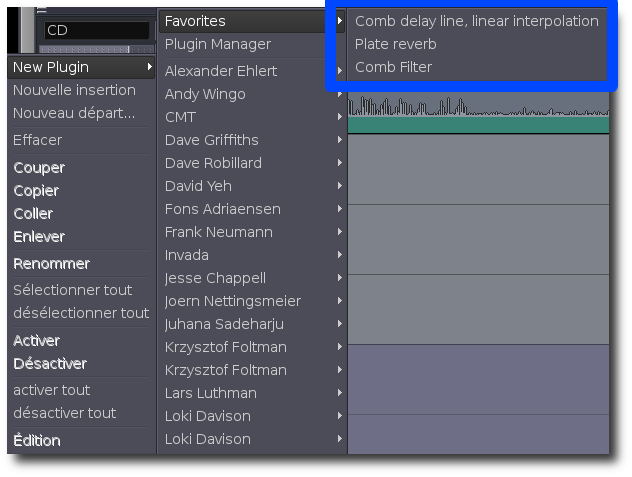632x477 pixels.
Task: Select Nouveau départ... menu entry
Action: 74,113
